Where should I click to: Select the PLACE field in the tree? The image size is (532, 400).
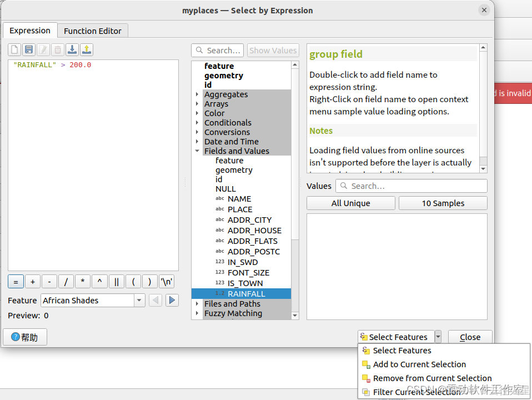(240, 209)
